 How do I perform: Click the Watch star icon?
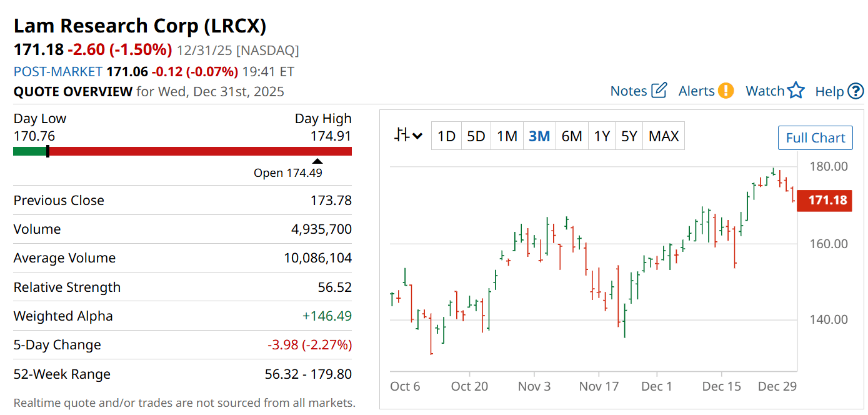click(x=796, y=91)
